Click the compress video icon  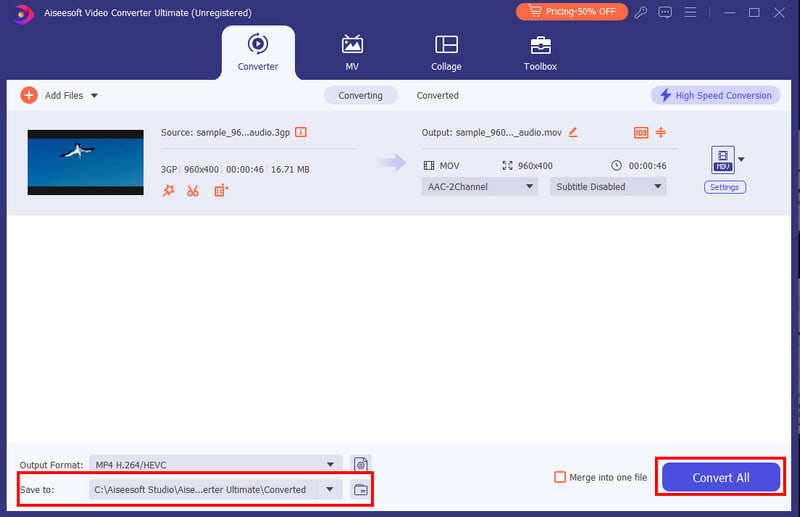661,132
